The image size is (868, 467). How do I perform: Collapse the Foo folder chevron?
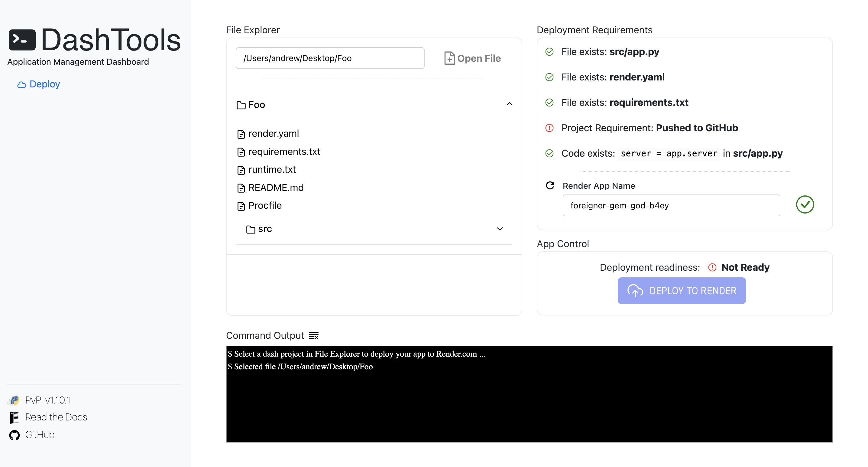pyautogui.click(x=509, y=104)
